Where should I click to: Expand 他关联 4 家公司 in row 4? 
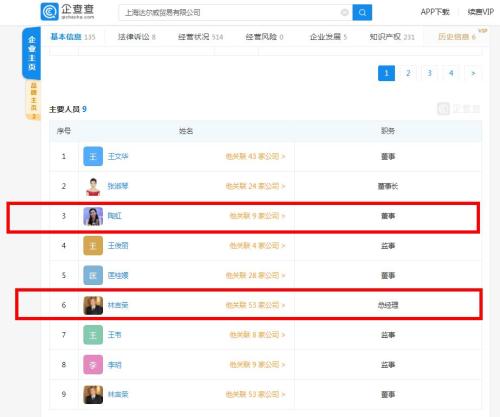tap(257, 246)
